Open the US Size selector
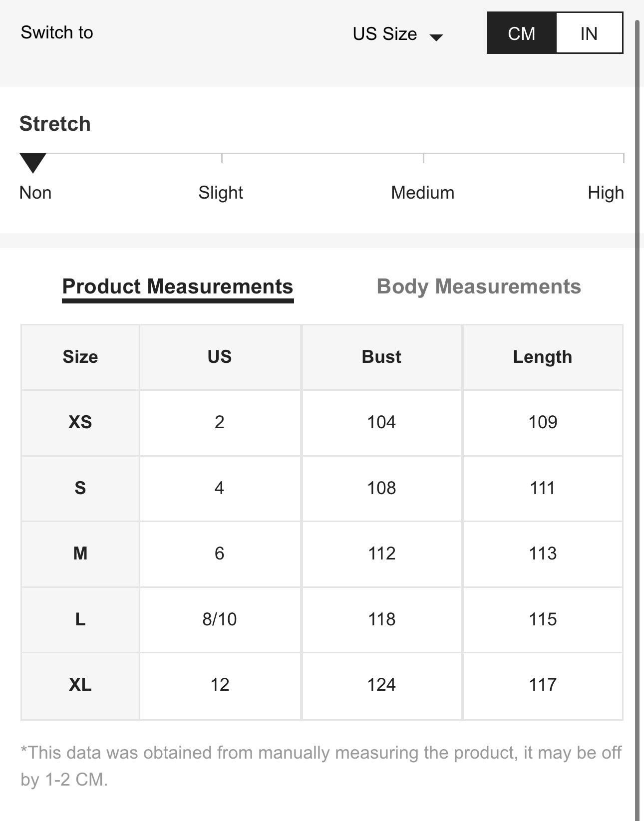 (385, 33)
